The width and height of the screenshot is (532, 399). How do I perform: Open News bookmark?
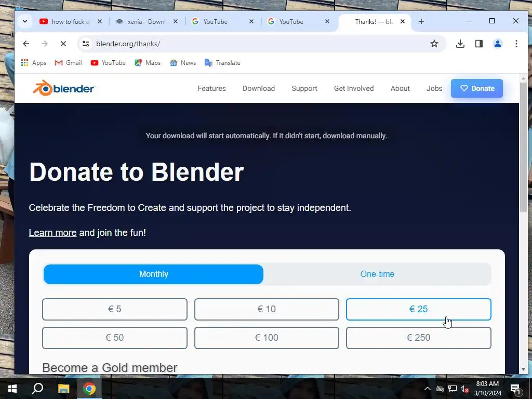click(183, 63)
